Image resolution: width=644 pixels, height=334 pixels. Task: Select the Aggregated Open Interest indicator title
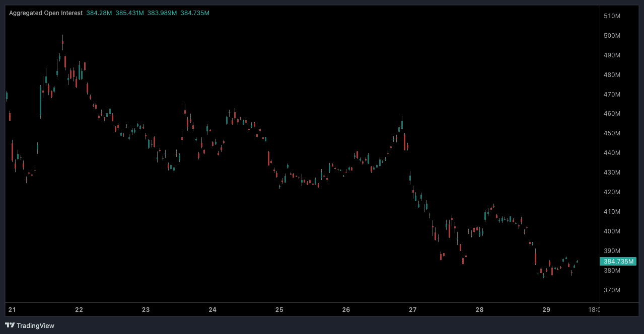pos(46,13)
